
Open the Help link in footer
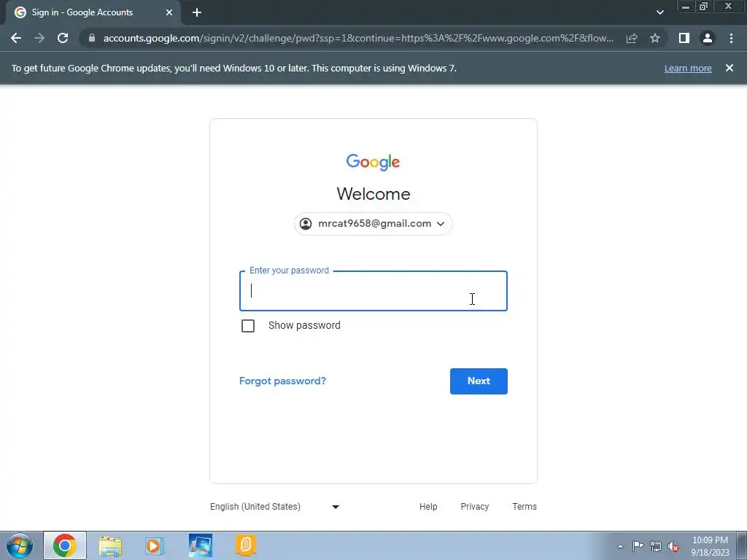click(x=428, y=507)
